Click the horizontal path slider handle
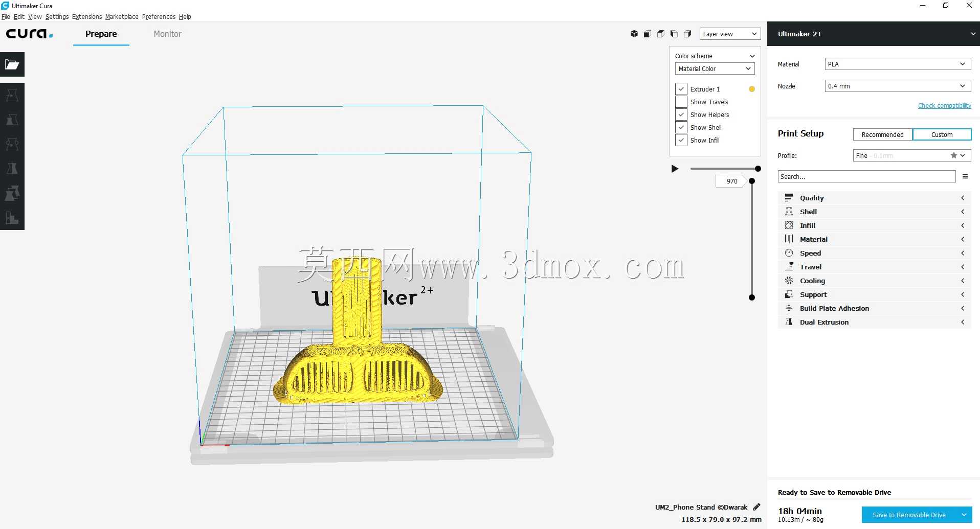Viewport: 980px width, 529px height. [x=758, y=169]
